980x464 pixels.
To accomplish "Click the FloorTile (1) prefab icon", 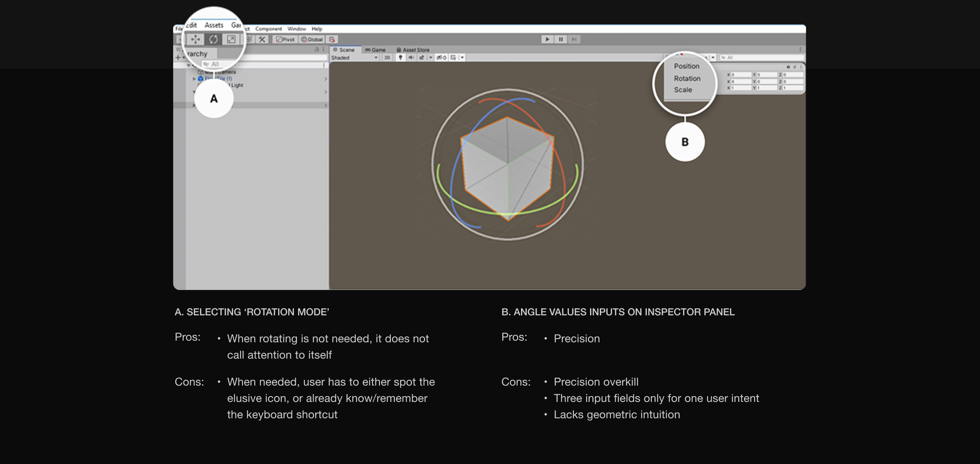I will tap(201, 79).
